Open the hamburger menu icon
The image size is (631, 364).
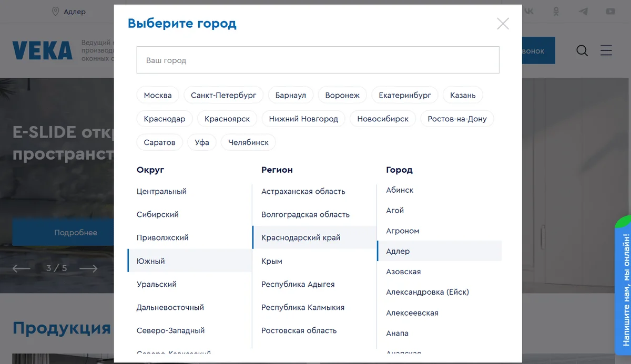(x=606, y=50)
